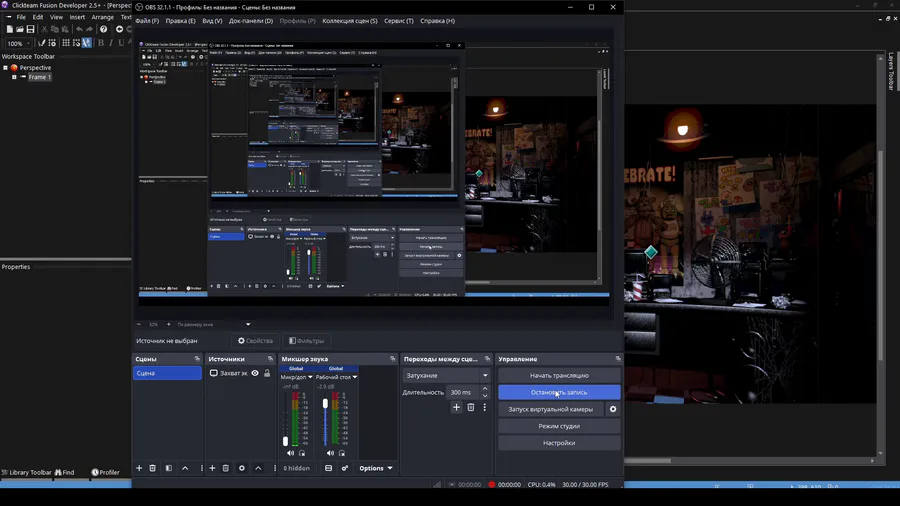900x506 pixels.
Task: Mute the Микр/доп audio channel
Action: pos(290,453)
